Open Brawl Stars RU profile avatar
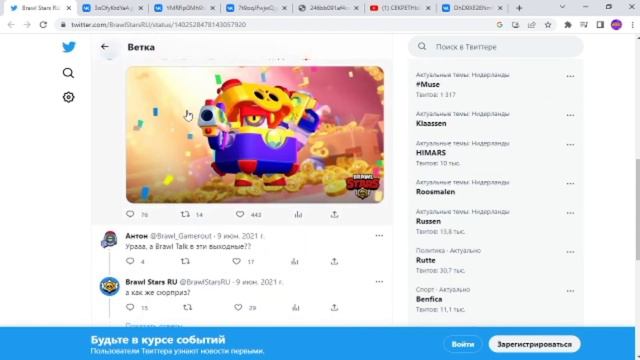 [x=109, y=286]
